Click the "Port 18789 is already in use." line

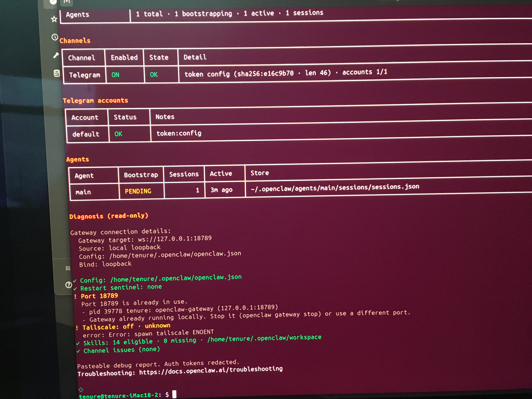click(x=134, y=303)
